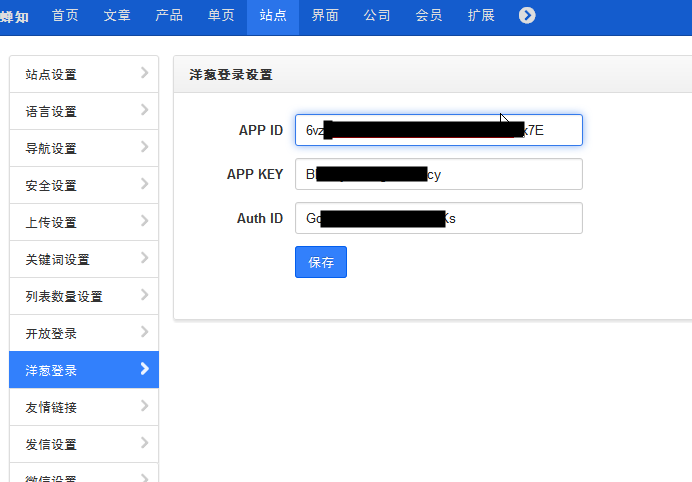Click the arrow beside 上传设置
Viewport: 692px width, 482px height.
point(144,221)
